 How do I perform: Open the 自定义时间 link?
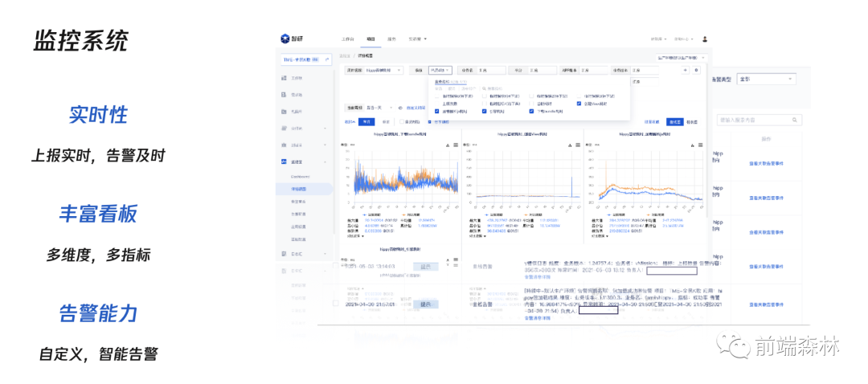pyautogui.click(x=416, y=108)
